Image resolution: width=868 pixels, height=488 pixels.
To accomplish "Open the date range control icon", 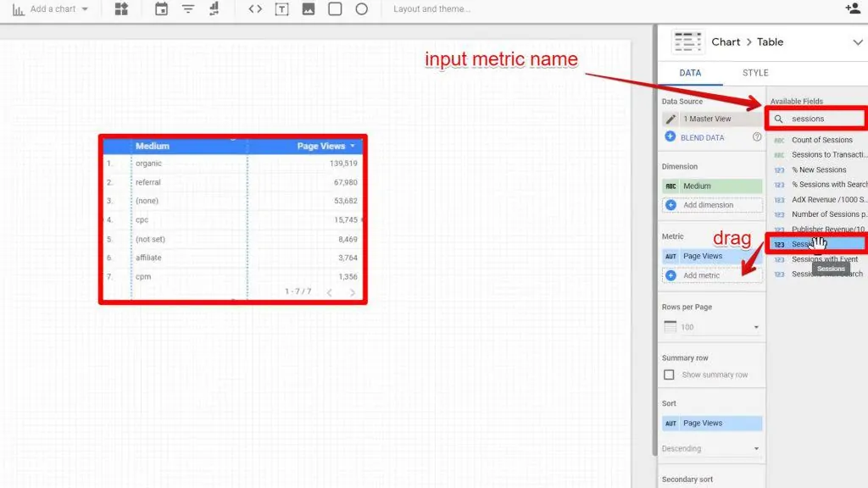I will [159, 9].
